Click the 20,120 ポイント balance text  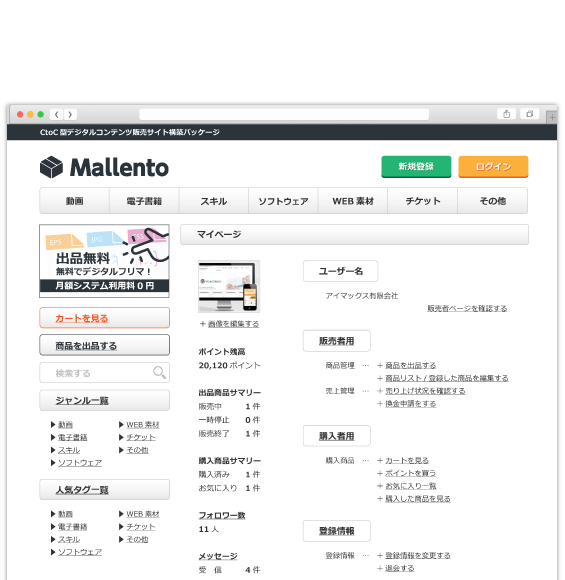point(229,365)
